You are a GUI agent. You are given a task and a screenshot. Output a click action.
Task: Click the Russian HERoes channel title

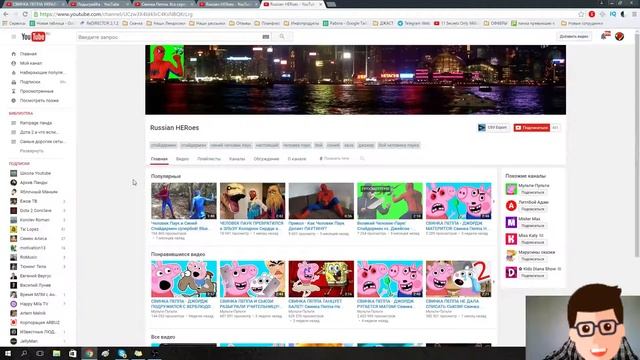coord(174,128)
